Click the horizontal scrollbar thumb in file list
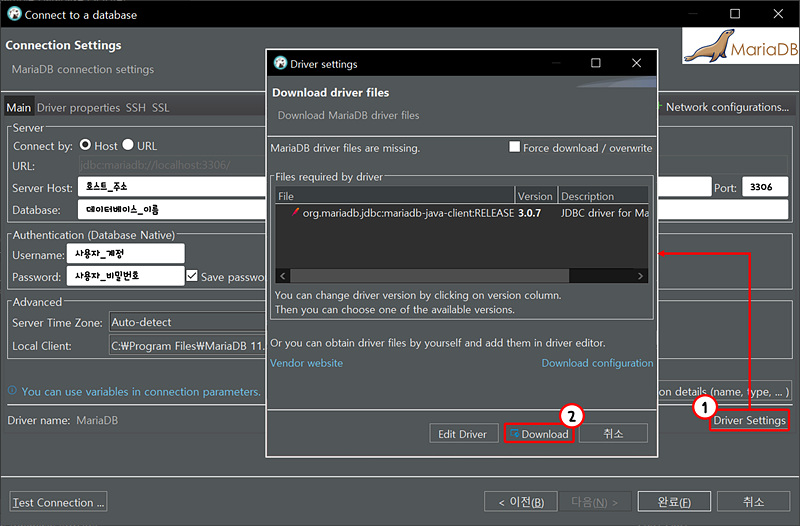Image resolution: width=800 pixels, height=526 pixels. (x=430, y=276)
